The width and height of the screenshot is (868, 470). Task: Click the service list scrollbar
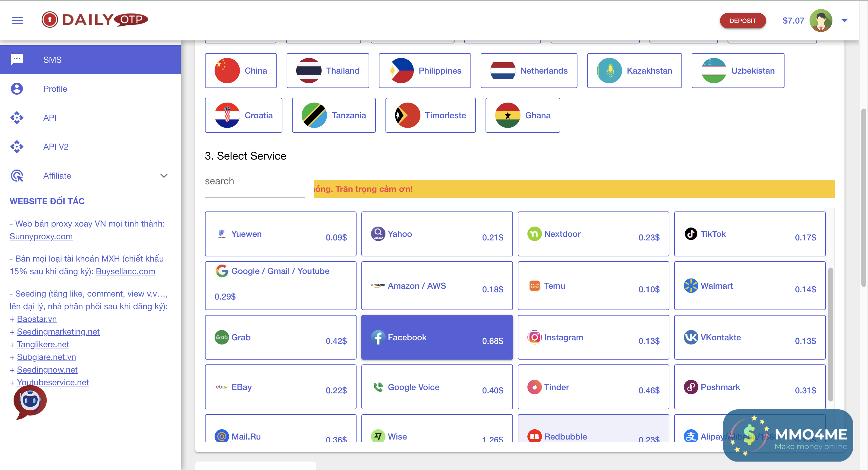[830, 334]
